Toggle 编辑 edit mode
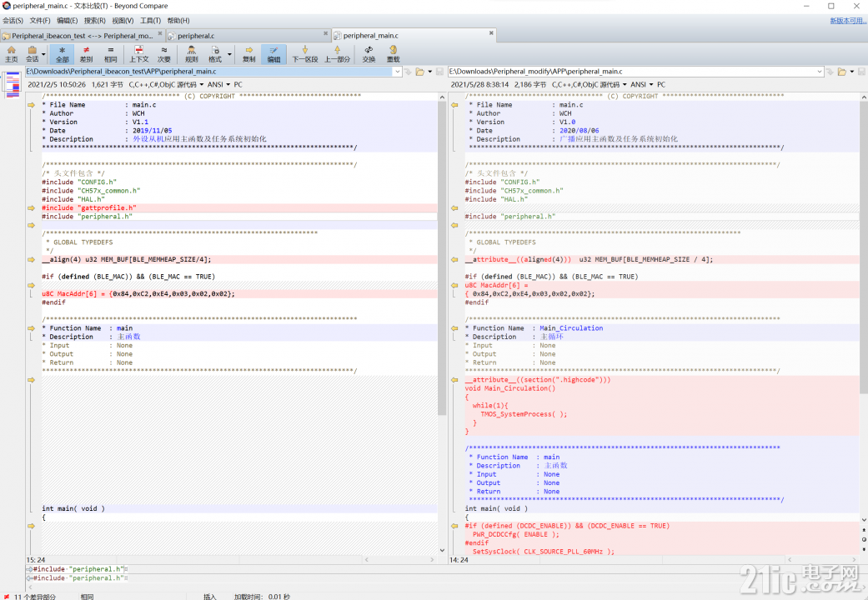868x600 pixels. (273, 53)
